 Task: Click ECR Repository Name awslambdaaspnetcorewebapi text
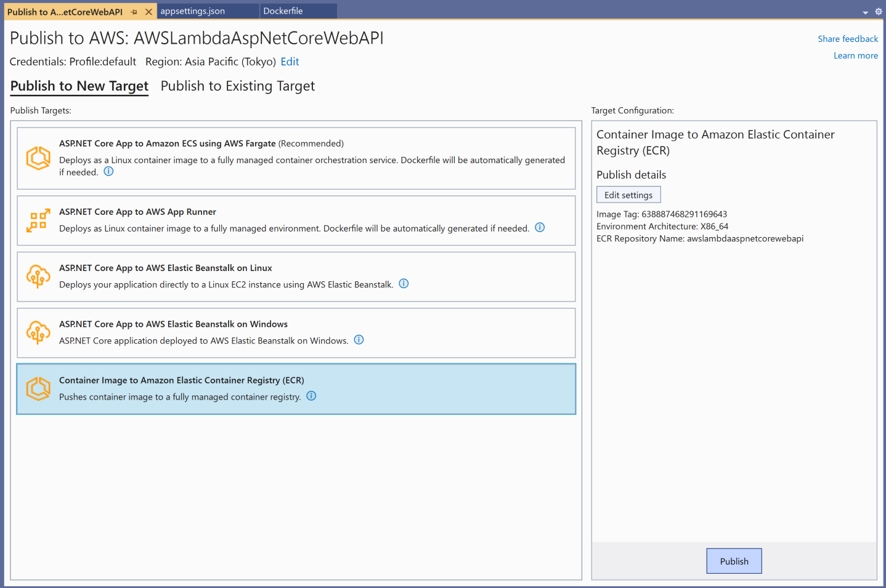pyautogui.click(x=700, y=238)
